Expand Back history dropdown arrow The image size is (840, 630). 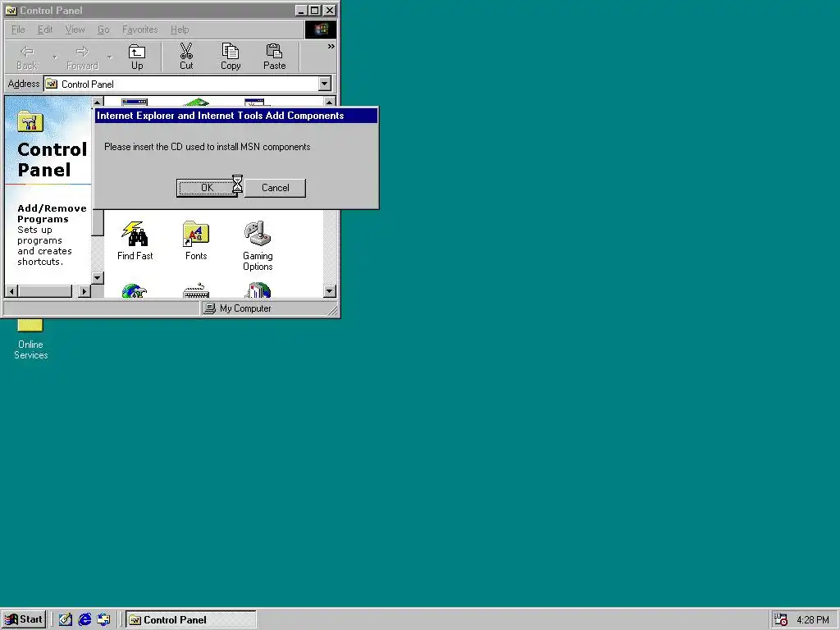(x=55, y=57)
